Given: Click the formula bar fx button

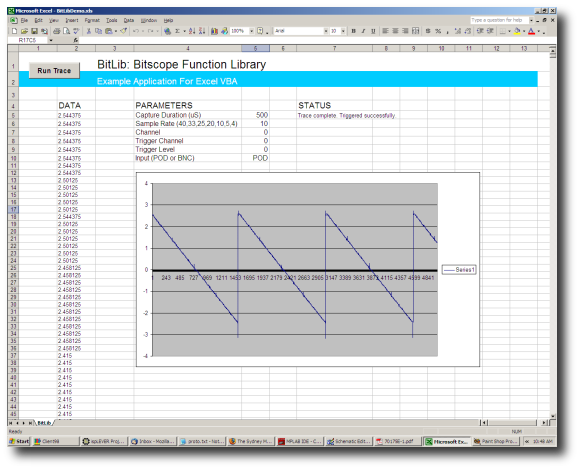Looking at the screenshot, I should click(x=75, y=40).
